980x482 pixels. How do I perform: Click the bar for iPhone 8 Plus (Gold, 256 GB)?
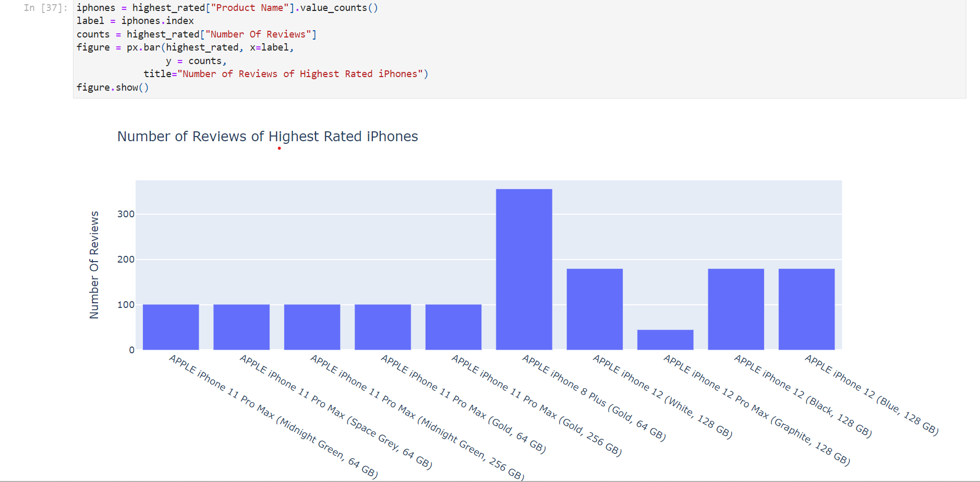[x=524, y=266]
